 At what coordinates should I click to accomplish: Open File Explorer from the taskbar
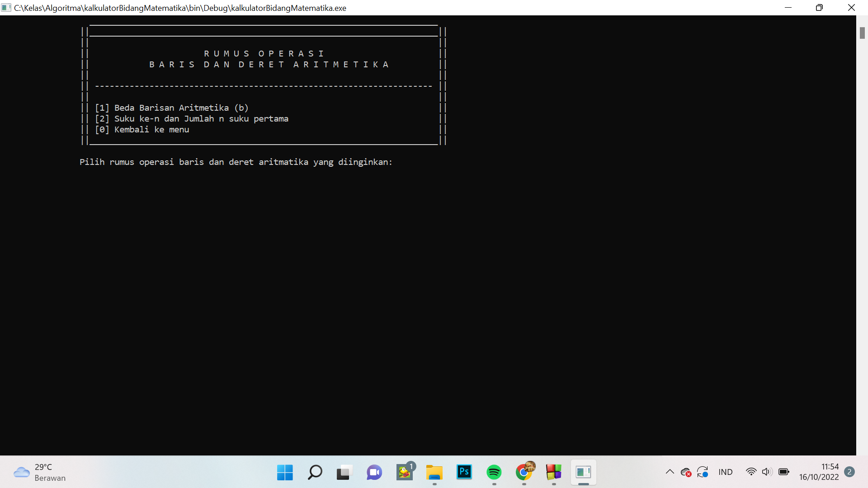click(x=434, y=472)
